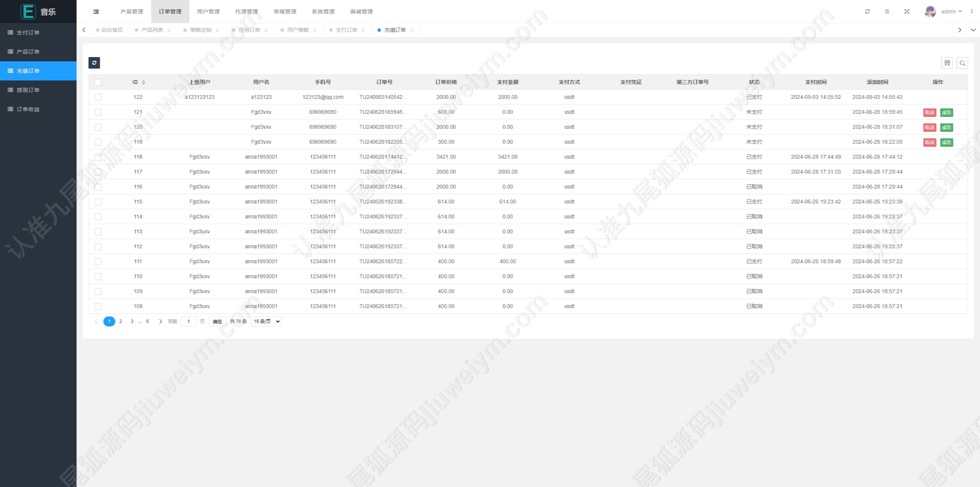Open the column filter grid icon
980x487 pixels.
point(947,63)
